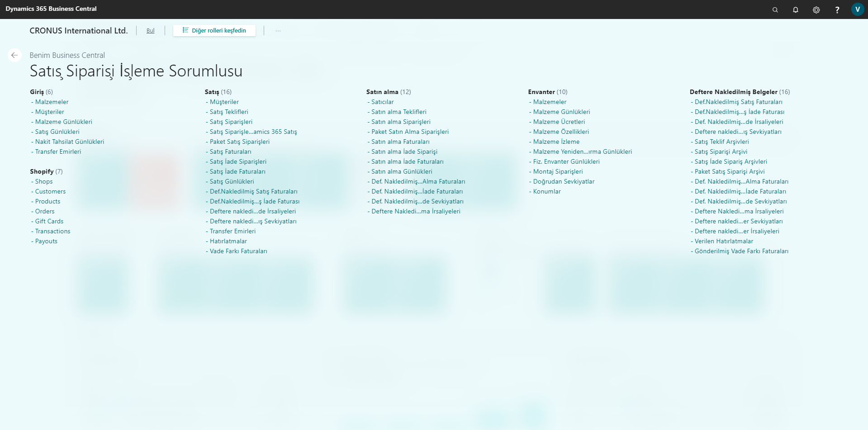
Task: Open Verilen Hatırlatmalar
Action: coord(724,241)
